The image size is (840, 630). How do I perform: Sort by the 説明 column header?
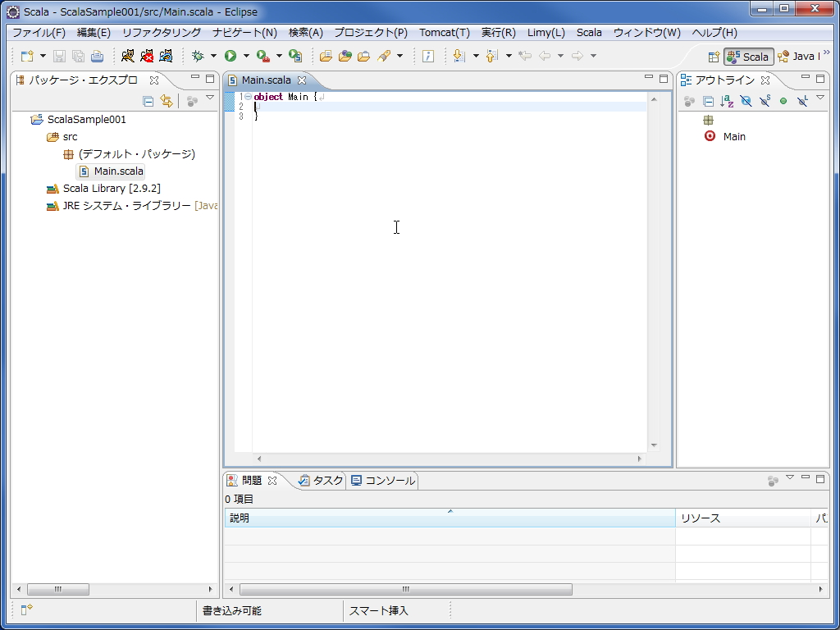(450, 518)
